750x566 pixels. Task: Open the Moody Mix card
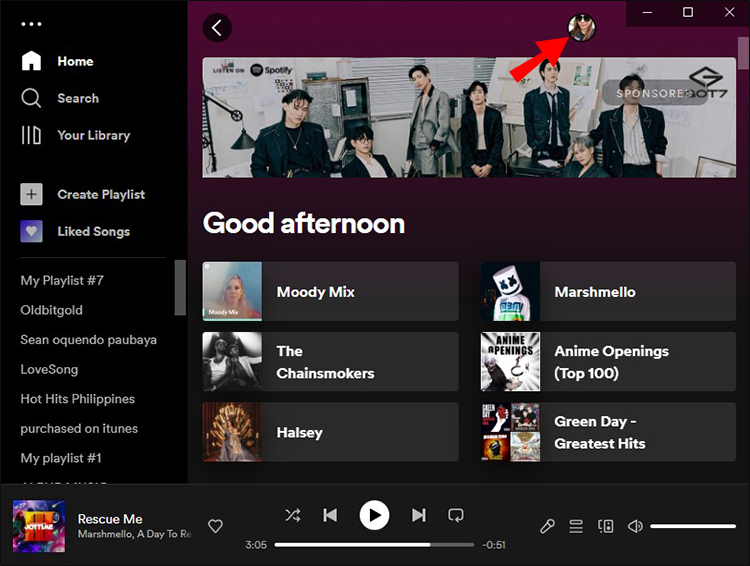[330, 291]
